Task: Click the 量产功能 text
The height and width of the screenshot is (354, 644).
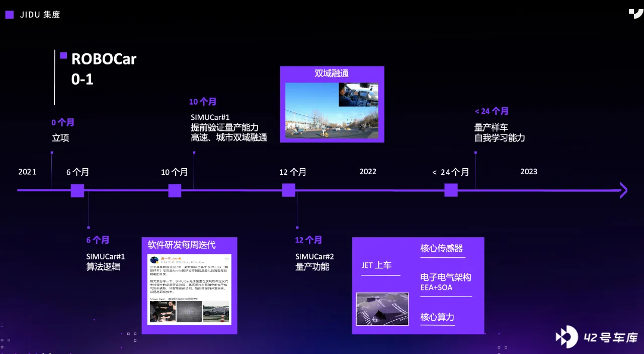Action: [312, 267]
